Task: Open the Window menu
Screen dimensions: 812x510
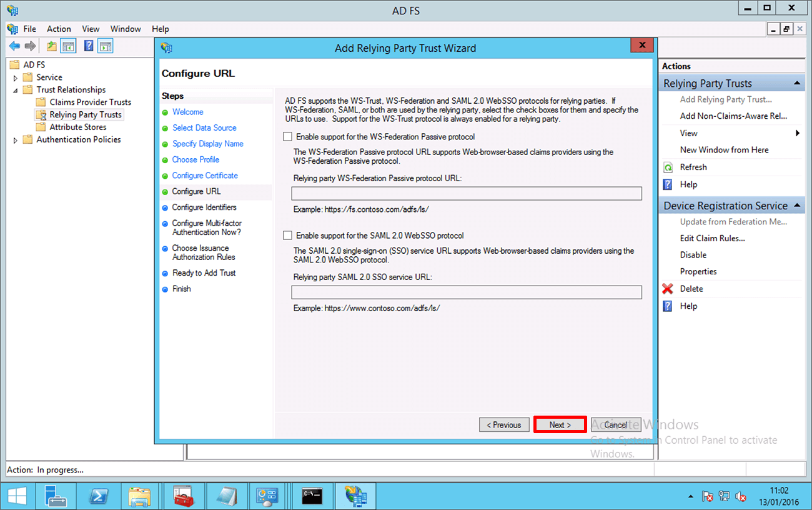Action: (x=126, y=29)
